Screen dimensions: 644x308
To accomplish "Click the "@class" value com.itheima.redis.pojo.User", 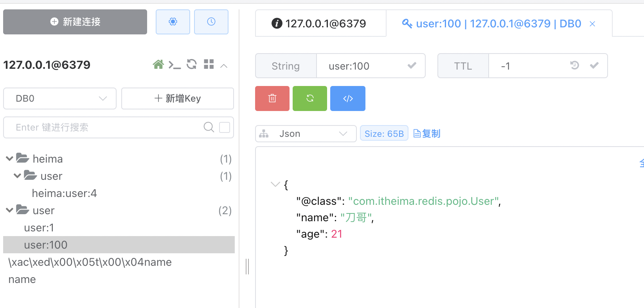I will (423, 201).
